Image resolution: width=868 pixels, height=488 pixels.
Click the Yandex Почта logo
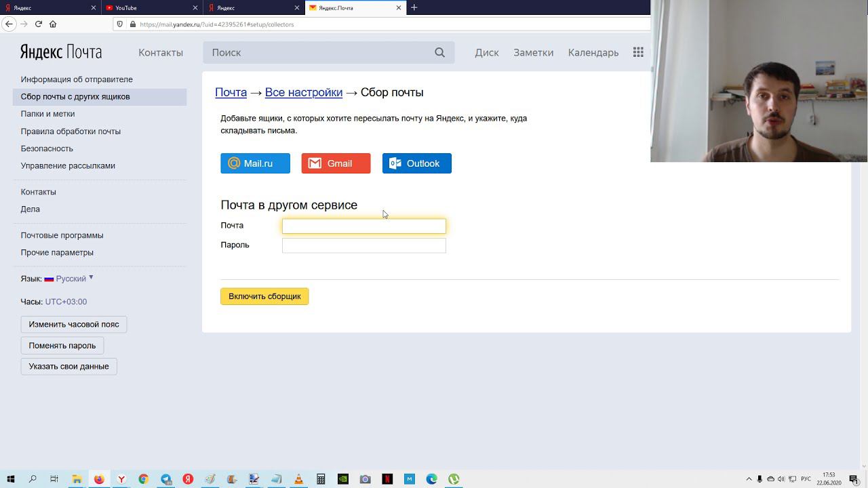tap(61, 52)
